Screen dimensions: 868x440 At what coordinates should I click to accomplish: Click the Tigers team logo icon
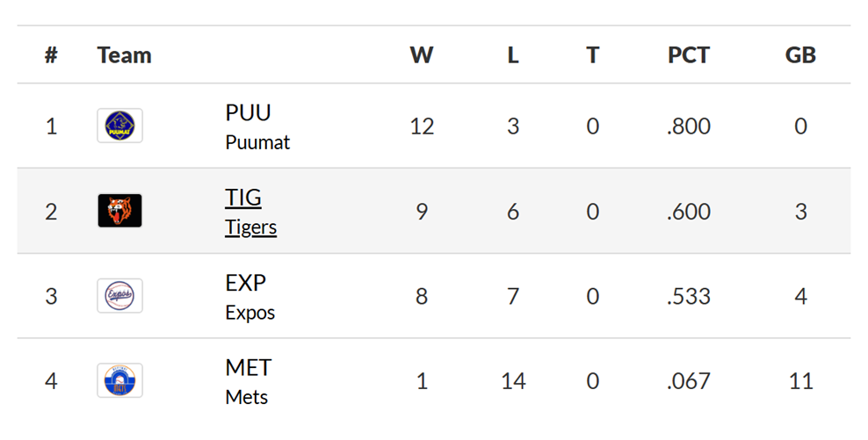[119, 211]
